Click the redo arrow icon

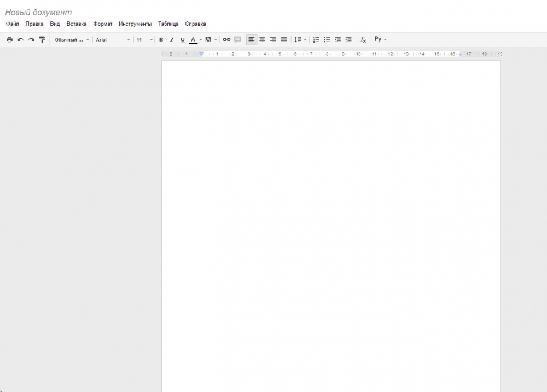(x=31, y=40)
